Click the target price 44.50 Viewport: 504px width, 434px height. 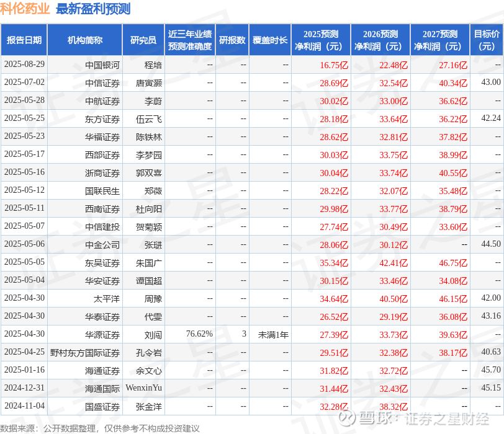(491, 244)
